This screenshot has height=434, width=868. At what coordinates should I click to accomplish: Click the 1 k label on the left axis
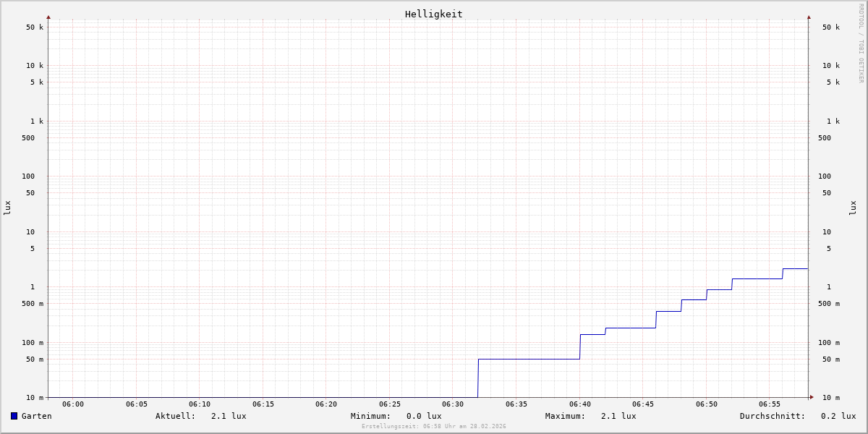(37, 122)
